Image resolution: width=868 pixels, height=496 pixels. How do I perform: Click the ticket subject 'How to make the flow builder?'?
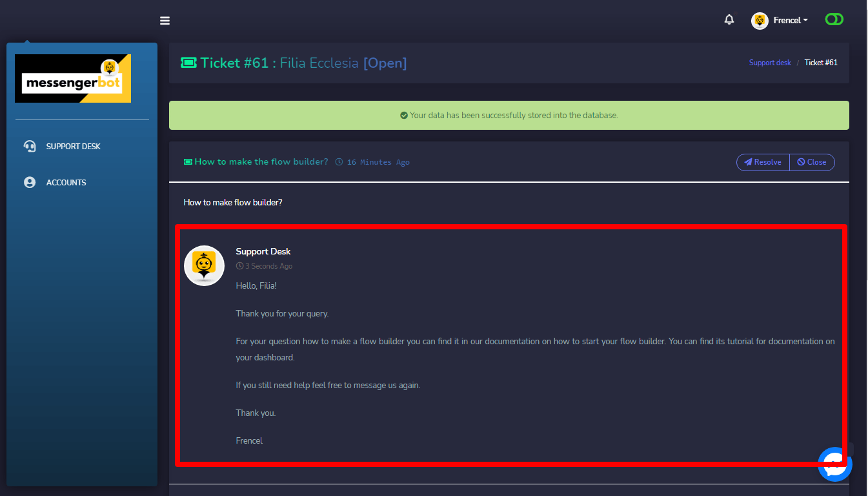pos(261,161)
